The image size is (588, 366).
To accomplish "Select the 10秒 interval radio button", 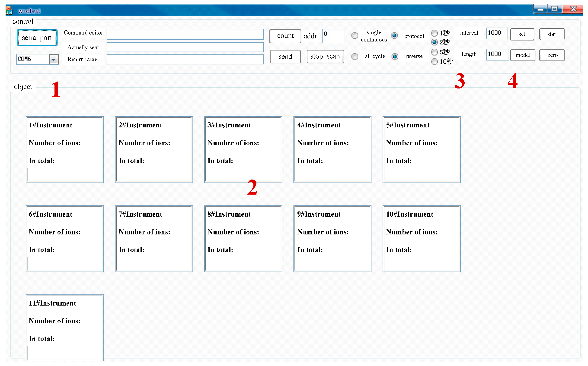I will tap(435, 62).
